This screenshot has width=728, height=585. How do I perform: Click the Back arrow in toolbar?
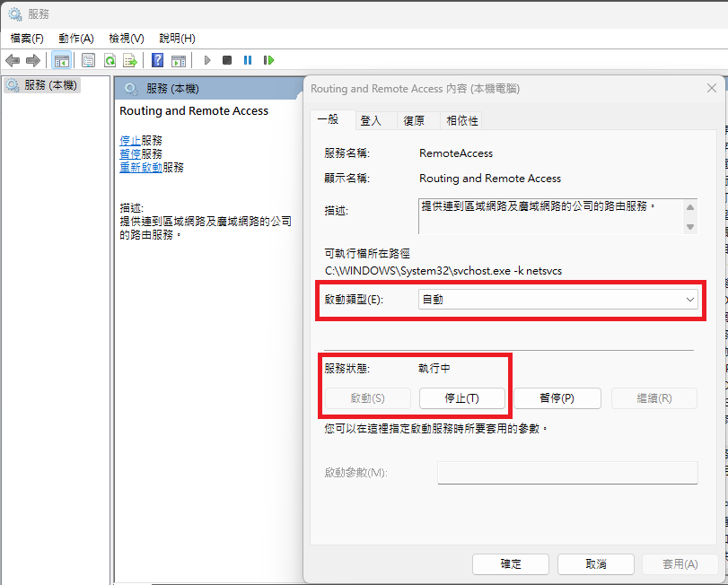pos(13,60)
